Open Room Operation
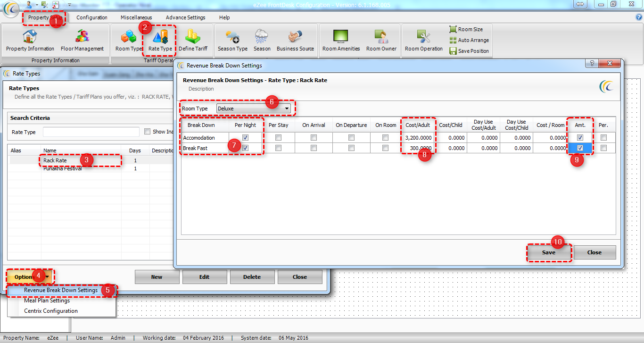 tap(424, 41)
